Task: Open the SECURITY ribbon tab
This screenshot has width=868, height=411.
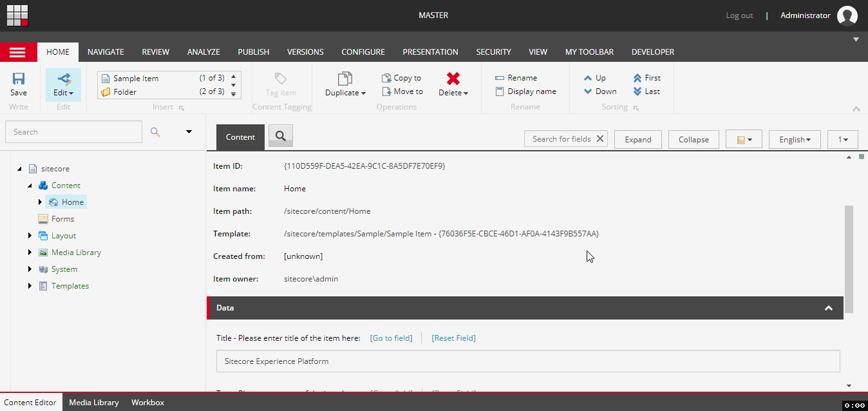Action: point(493,52)
